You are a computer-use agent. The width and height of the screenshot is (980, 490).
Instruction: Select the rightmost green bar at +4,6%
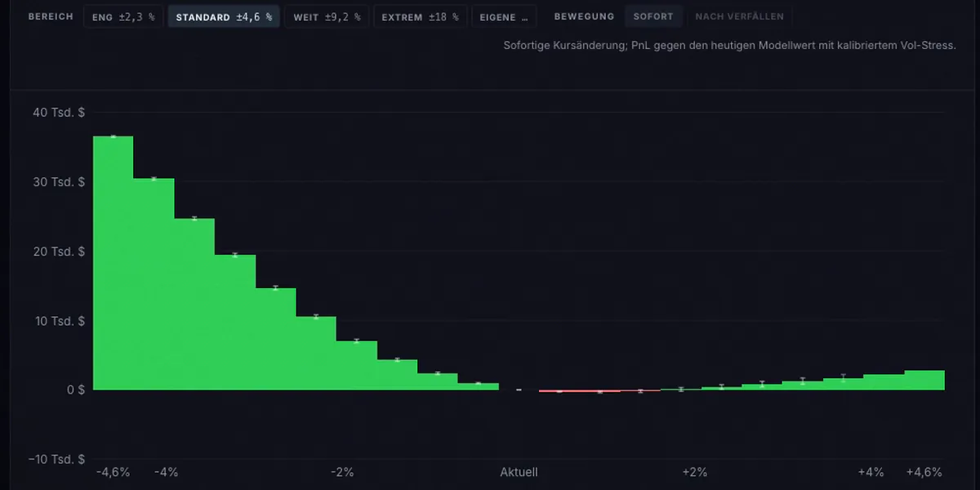pos(924,380)
